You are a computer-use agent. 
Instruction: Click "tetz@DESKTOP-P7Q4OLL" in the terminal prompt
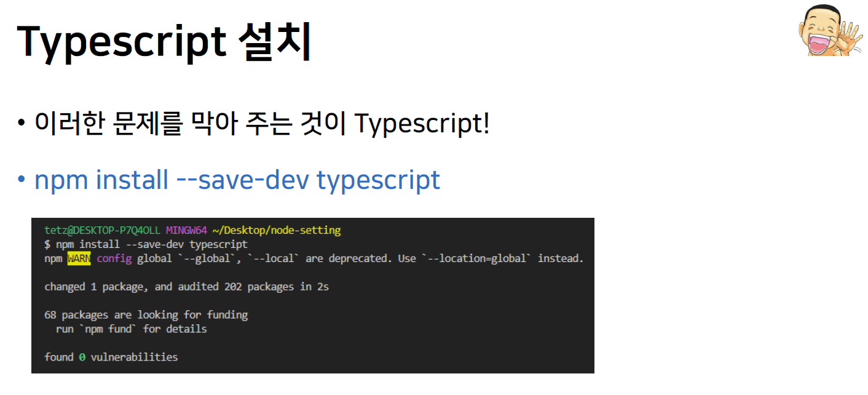(103, 231)
